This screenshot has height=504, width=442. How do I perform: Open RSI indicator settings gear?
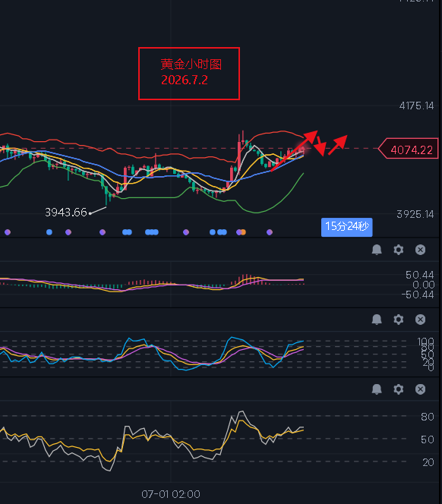pos(399,389)
